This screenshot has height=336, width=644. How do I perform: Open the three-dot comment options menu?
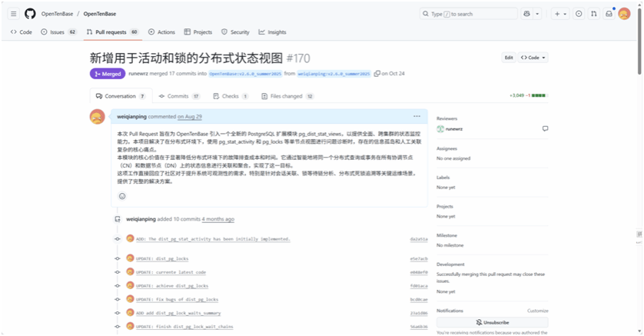click(417, 116)
